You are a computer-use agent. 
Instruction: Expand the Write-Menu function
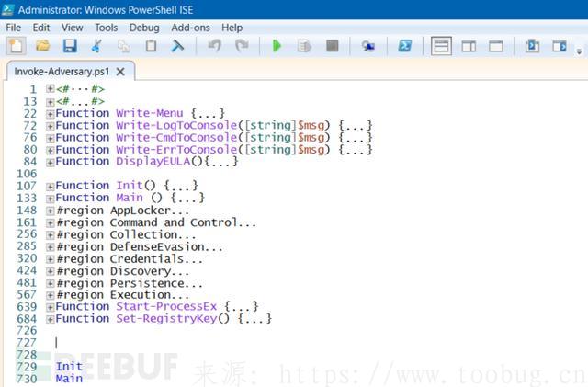click(x=51, y=114)
